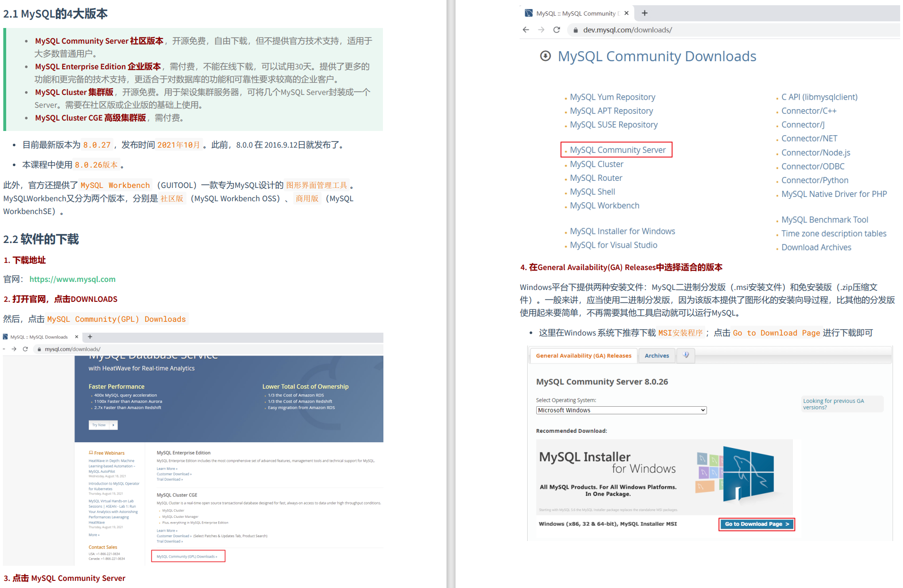Click lock icon beside mysql.com/downloads address
The width and height of the screenshot is (903, 588).
tap(39, 349)
